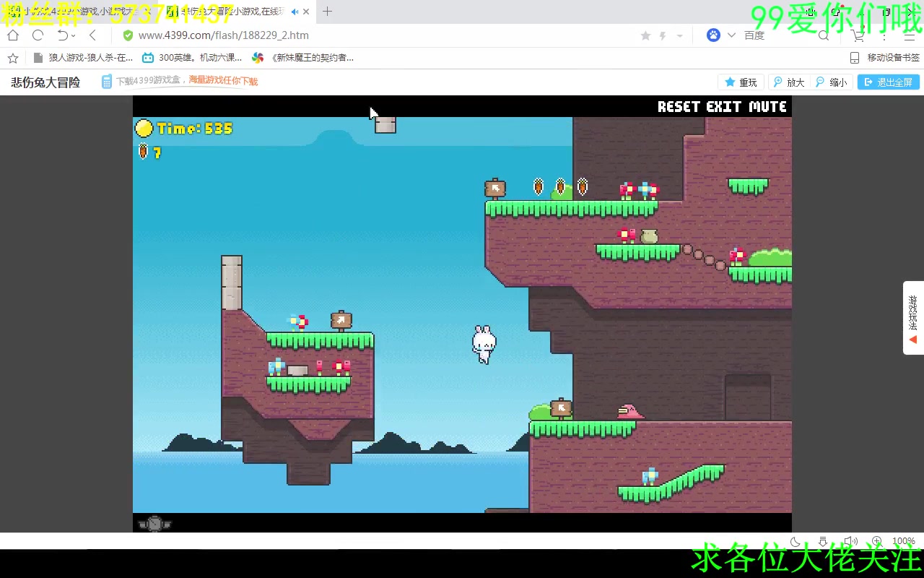Click 退出全屏 to exit fullscreen
This screenshot has height=578, width=924.
pos(888,82)
